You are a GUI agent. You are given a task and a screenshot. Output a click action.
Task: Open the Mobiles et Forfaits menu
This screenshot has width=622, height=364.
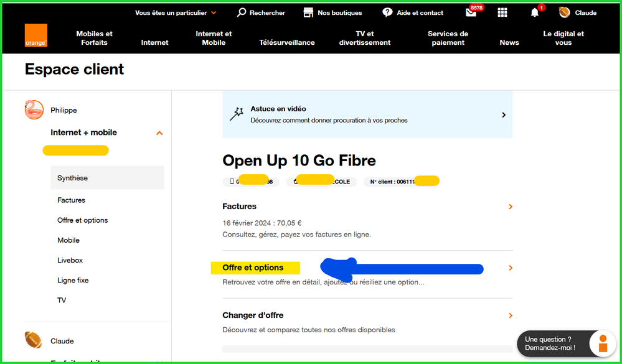pos(95,38)
